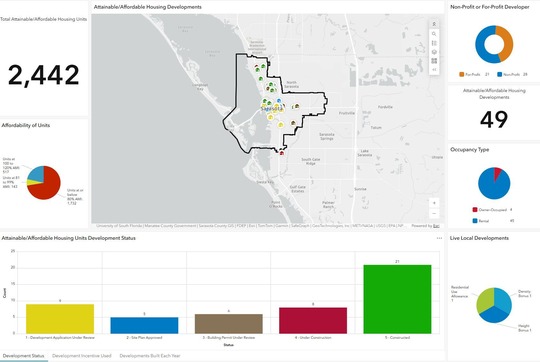The height and width of the screenshot is (362, 540).
Task: Select the red Owner-Occupied pie slice
Action: [x=497, y=172]
